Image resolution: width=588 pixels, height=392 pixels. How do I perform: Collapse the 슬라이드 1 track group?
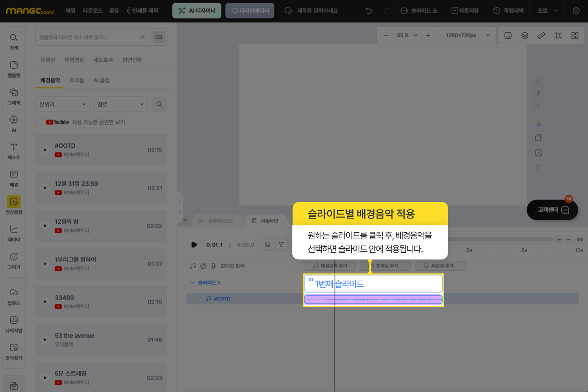[x=193, y=283]
